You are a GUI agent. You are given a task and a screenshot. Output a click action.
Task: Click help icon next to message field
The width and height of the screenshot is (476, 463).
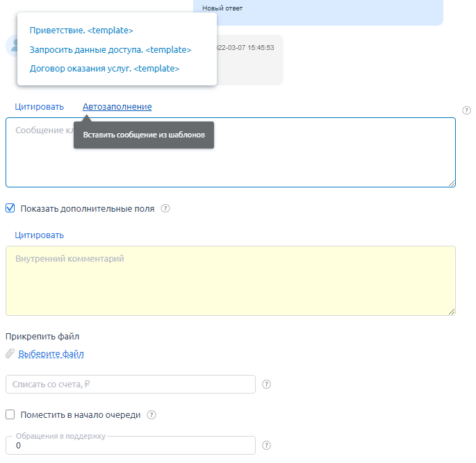point(466,110)
